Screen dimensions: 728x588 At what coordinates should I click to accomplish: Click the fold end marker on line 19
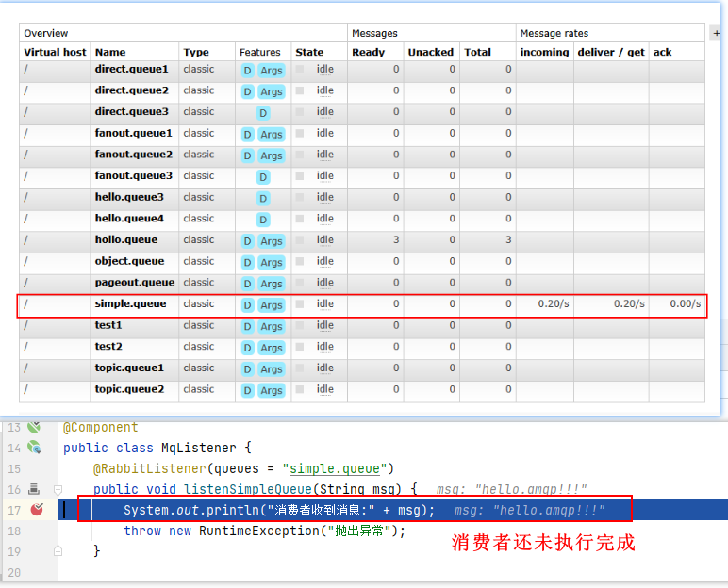coord(58,550)
